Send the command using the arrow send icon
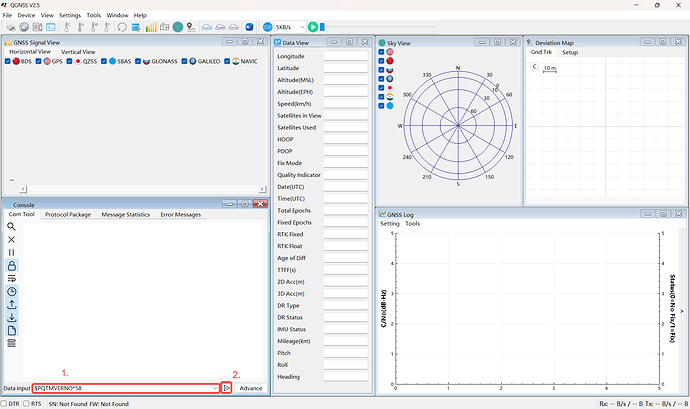Image resolution: width=690 pixels, height=409 pixels. click(x=226, y=388)
